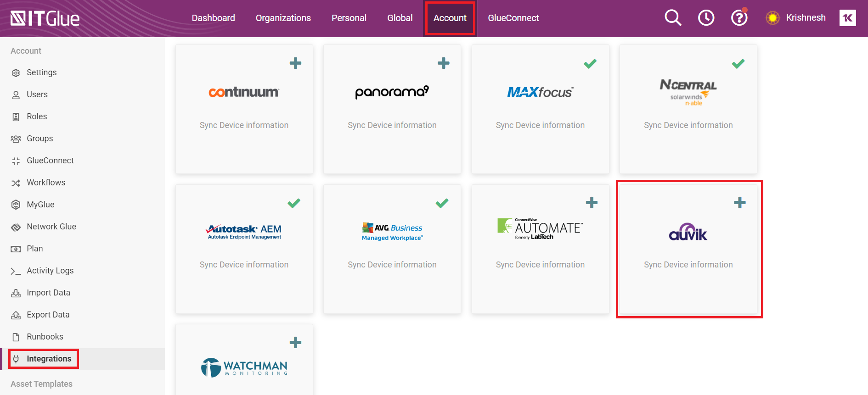Click the Autotask AEM green checkmark
868x395 pixels.
coord(294,203)
